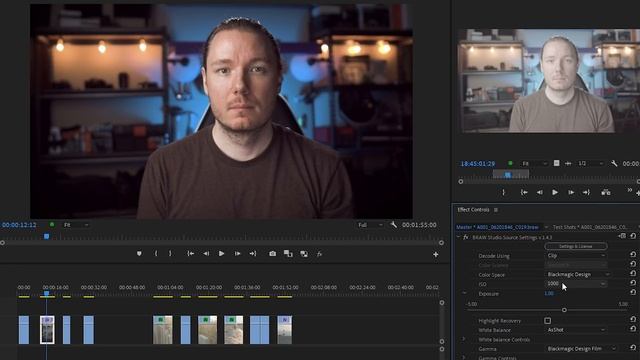Collapse the Exposure parameter
Viewport: 640px width, 360px height.
(464, 293)
